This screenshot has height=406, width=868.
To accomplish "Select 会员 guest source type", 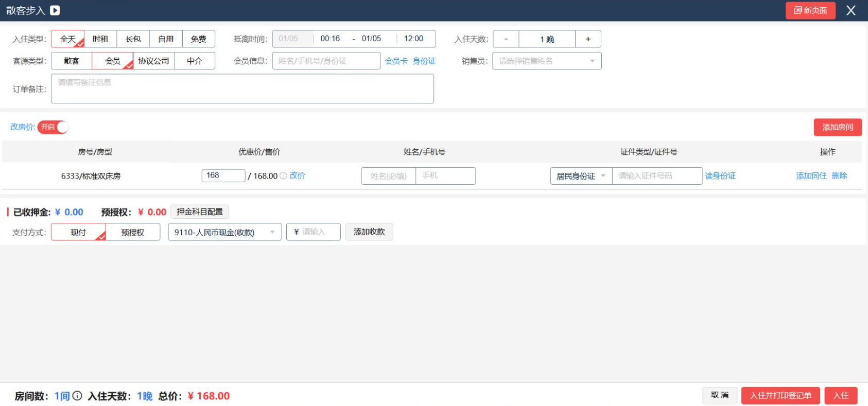I will (113, 61).
